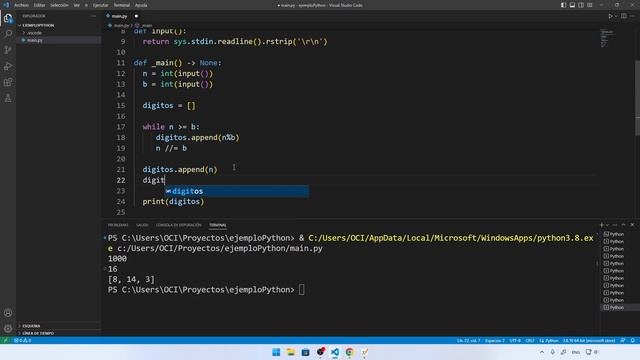Screen dimensions: 640x360
Task: Click the code minimap
Action: (607, 39)
